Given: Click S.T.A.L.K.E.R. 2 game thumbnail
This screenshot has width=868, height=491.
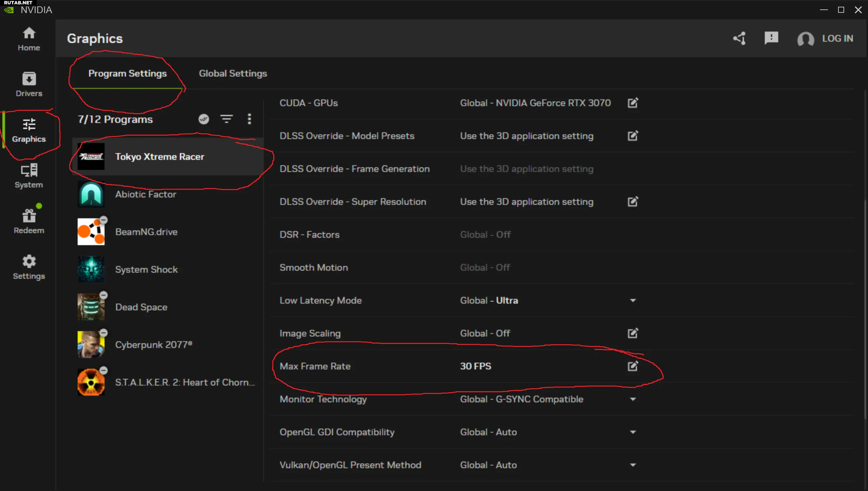Looking at the screenshot, I should [x=91, y=382].
